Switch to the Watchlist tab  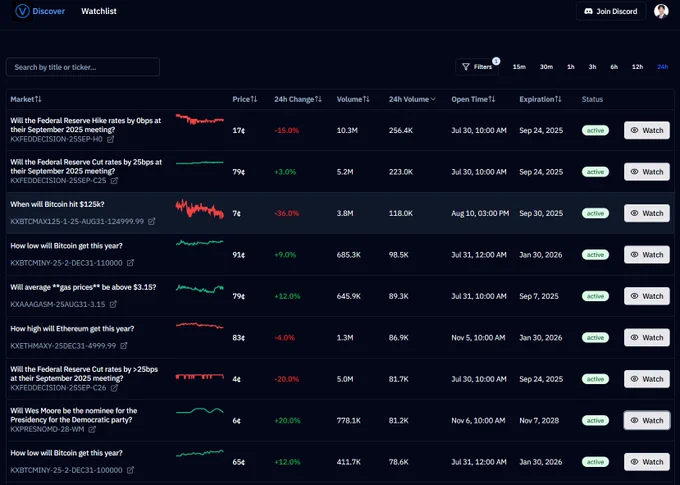[99, 11]
